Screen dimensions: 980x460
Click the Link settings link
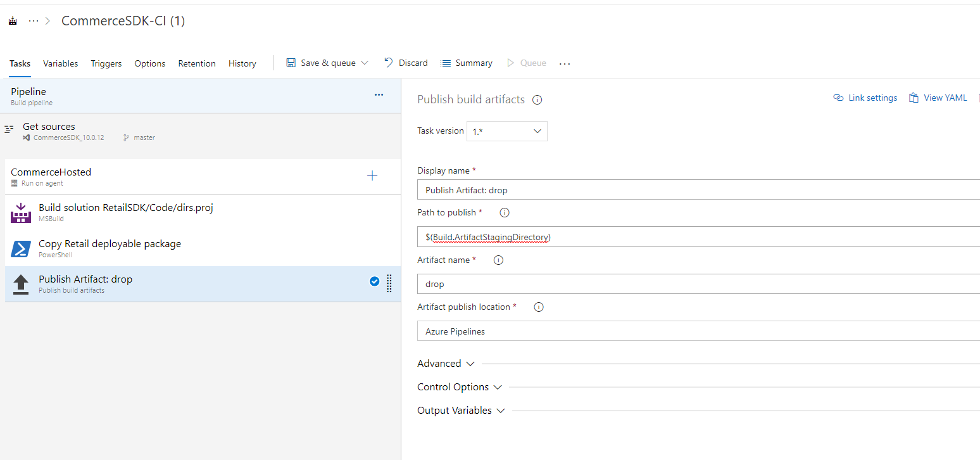click(x=865, y=98)
